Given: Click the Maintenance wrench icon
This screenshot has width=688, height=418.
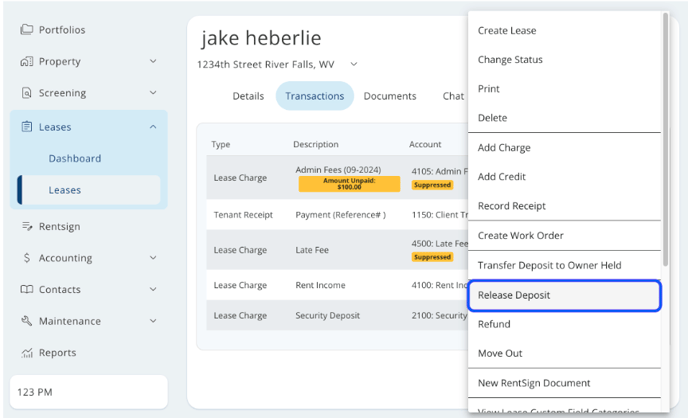Looking at the screenshot, I should [27, 321].
